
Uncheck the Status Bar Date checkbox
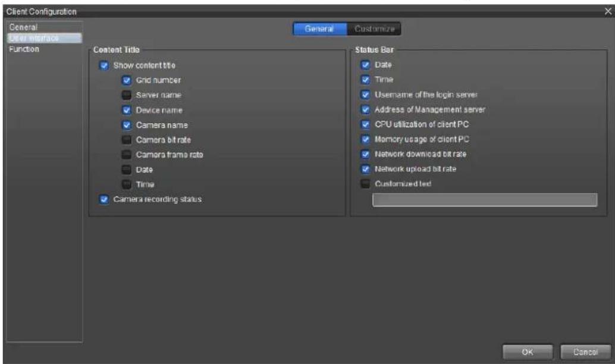click(365, 65)
